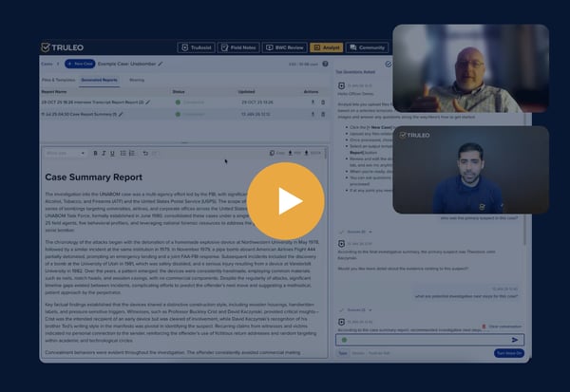This screenshot has width=570, height=392.
Task: Open the BWC Review tab
Action: tap(285, 47)
